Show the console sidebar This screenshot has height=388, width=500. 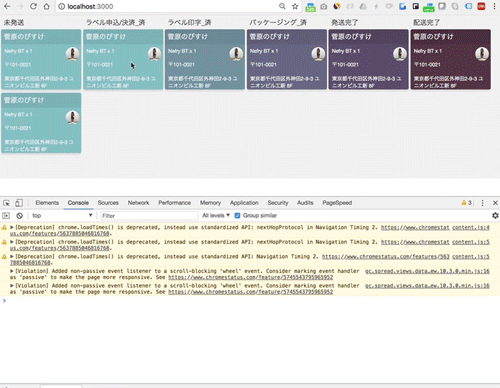(6, 216)
